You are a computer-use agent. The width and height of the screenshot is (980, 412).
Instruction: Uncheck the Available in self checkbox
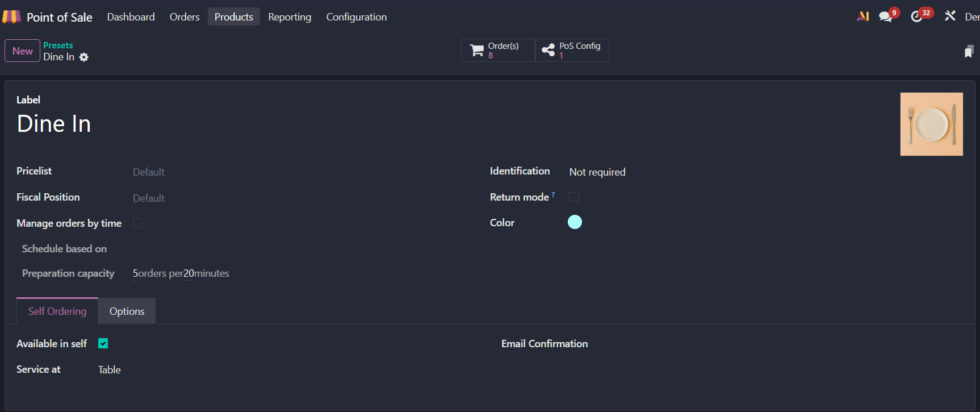103,343
